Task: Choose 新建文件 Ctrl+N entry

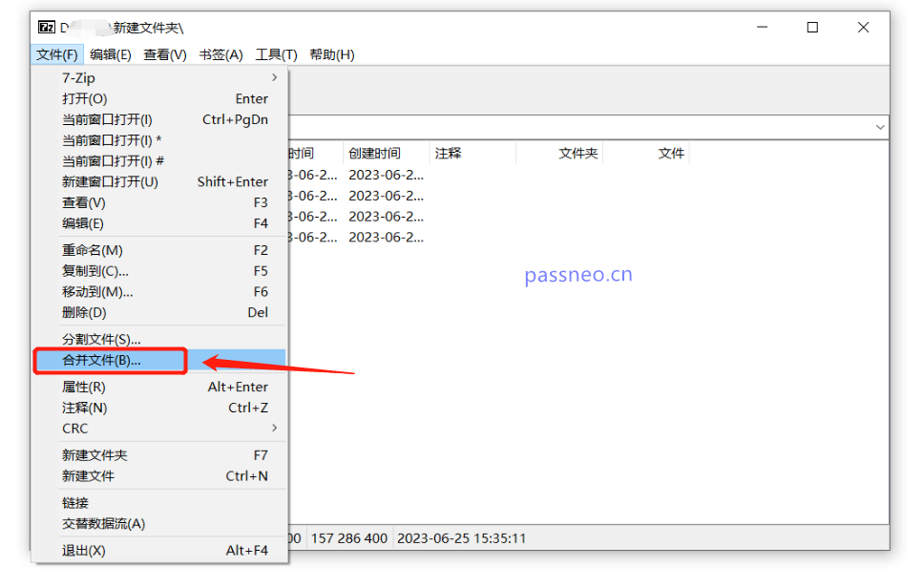Action: 159,475
